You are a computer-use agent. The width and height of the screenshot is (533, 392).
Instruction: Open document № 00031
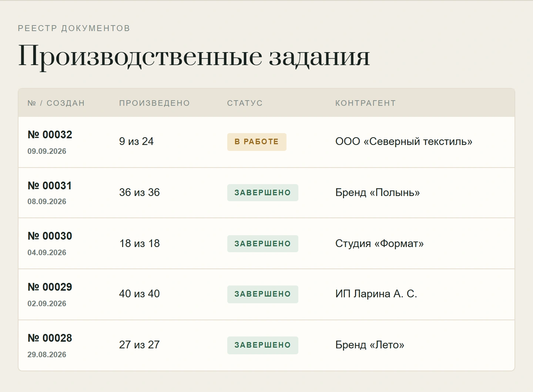50,186
